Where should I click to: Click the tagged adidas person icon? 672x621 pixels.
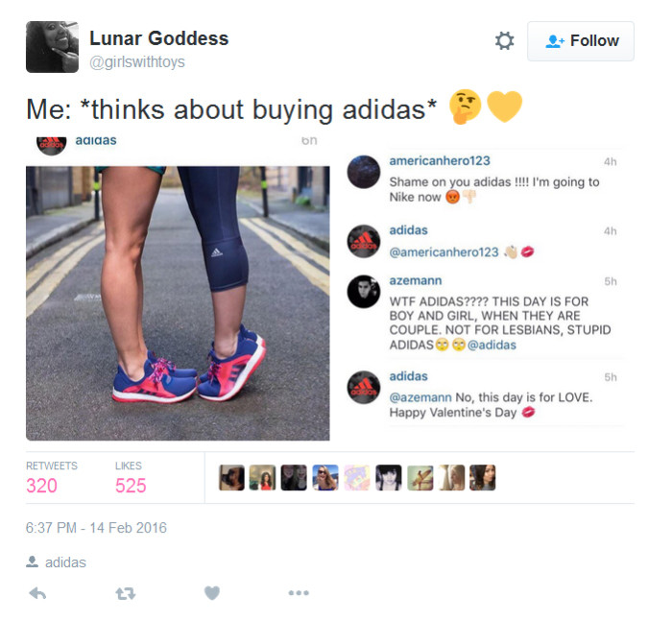click(x=32, y=561)
